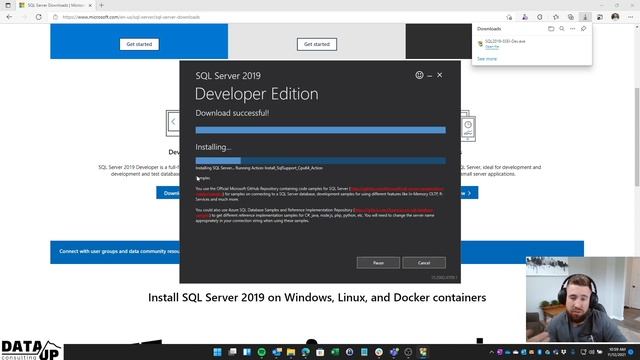Click See more in Downloads panel

click(x=487, y=59)
